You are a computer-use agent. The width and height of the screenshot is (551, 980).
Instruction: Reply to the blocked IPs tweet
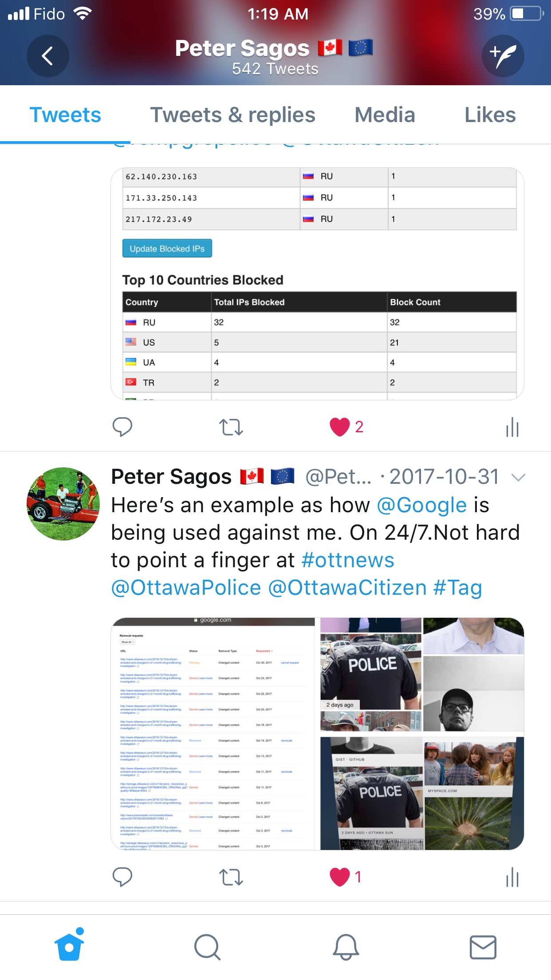click(x=122, y=427)
